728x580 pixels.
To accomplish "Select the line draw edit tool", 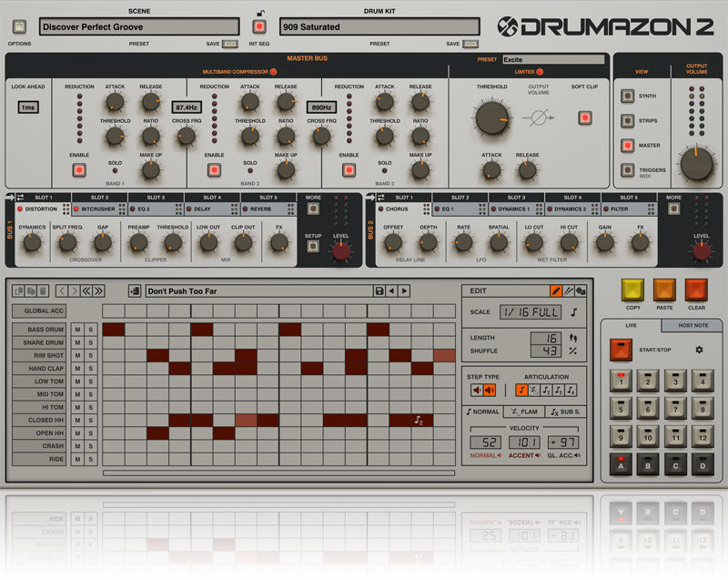I will (x=568, y=291).
